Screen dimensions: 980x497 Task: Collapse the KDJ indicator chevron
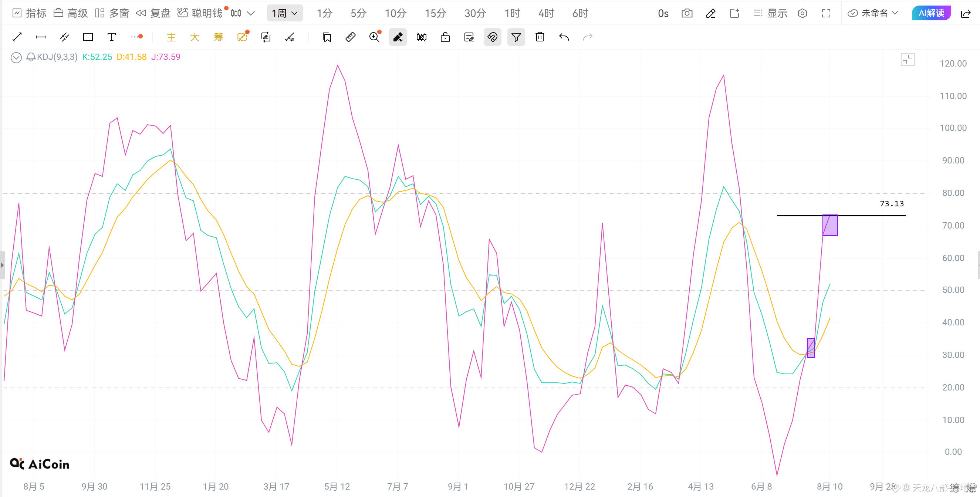pyautogui.click(x=16, y=57)
